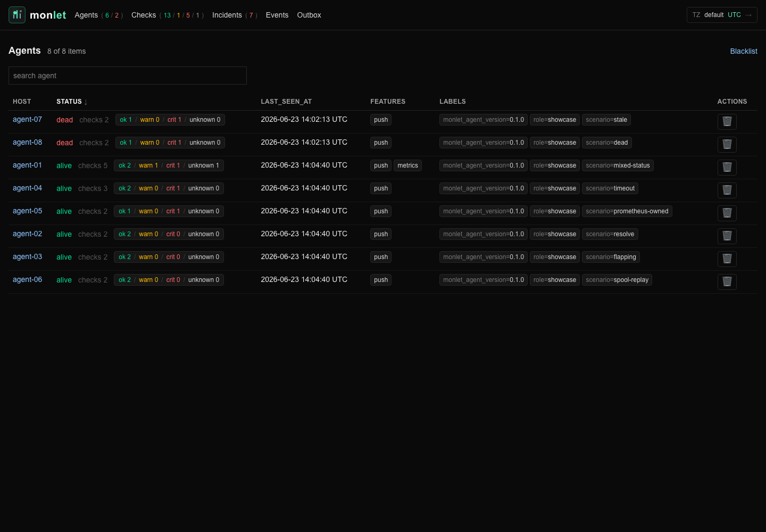Open the agent-01 host link
The width and height of the screenshot is (766, 532).
click(x=27, y=165)
